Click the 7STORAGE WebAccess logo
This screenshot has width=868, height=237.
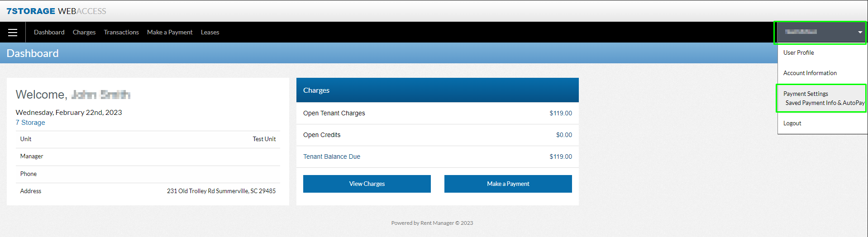click(x=56, y=11)
